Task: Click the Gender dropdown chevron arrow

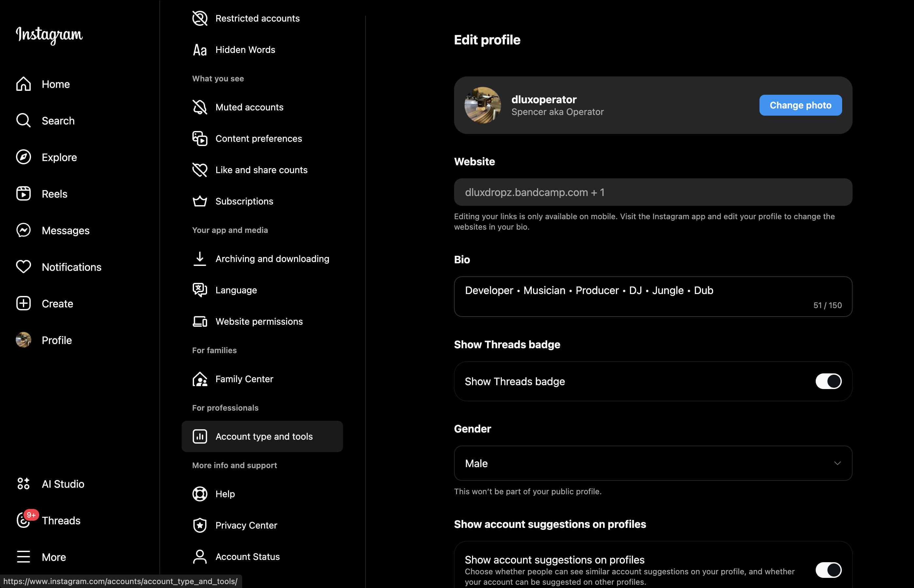Action: click(x=837, y=463)
